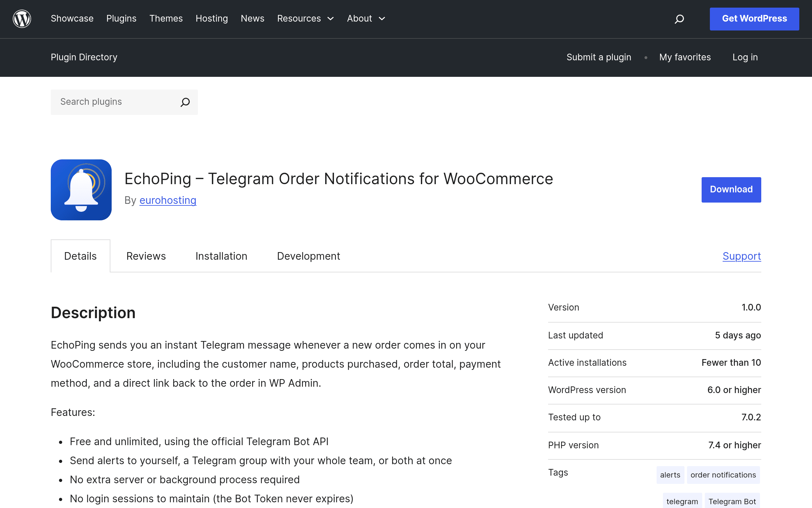Click the blue Download button
This screenshot has height=508, width=812.
[x=731, y=190]
